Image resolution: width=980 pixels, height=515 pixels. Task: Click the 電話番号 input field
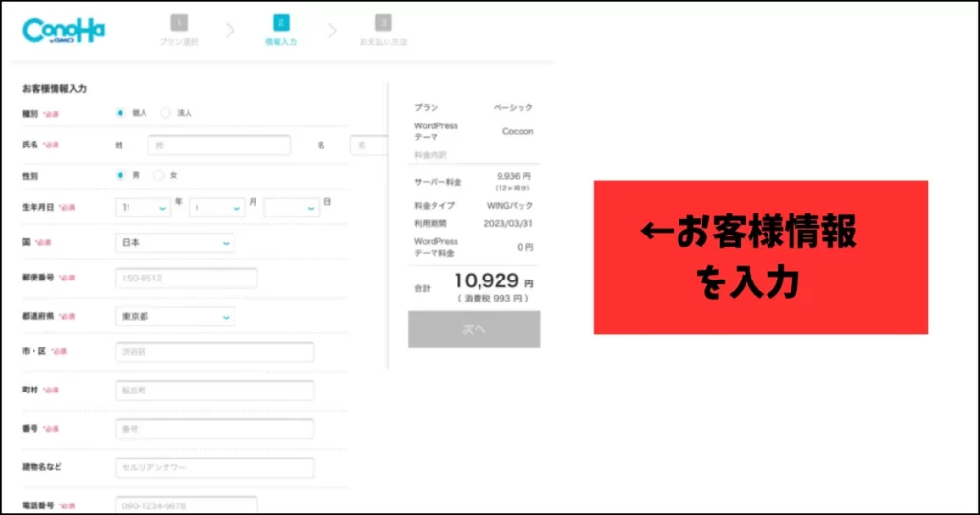pyautogui.click(x=187, y=505)
